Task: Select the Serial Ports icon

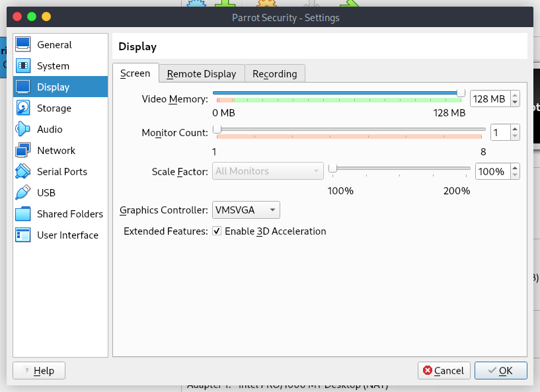Action: tap(23, 172)
